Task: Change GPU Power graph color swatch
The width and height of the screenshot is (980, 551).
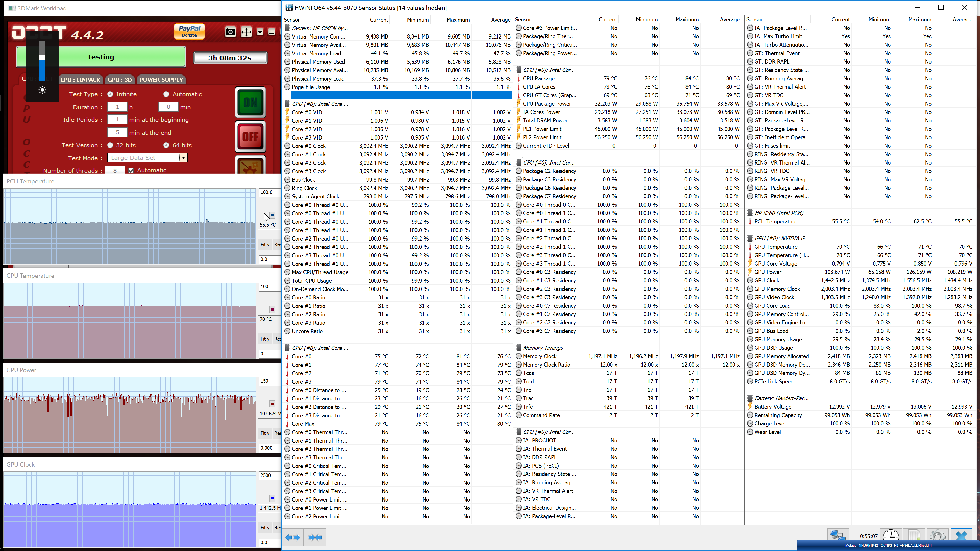Action: (272, 404)
